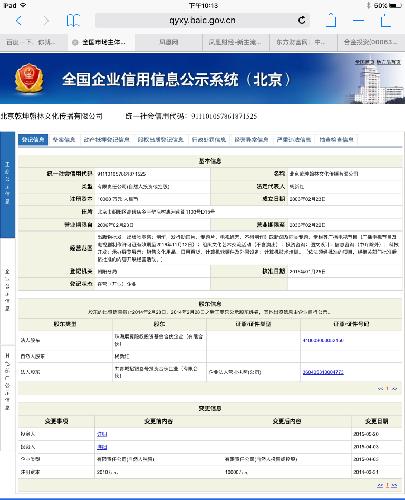Click the right small link above the building image
This screenshot has width=405, height=500.
(388, 62)
